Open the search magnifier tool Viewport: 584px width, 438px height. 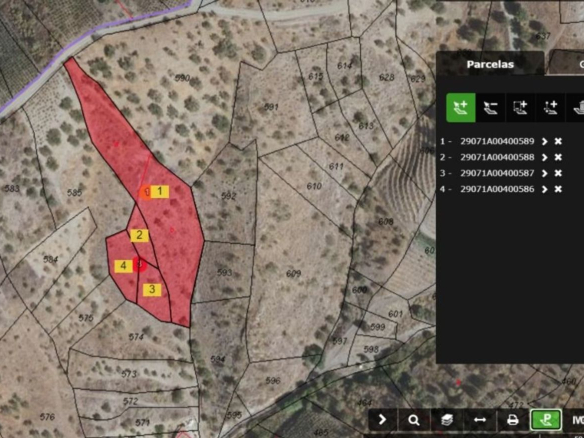(x=414, y=420)
